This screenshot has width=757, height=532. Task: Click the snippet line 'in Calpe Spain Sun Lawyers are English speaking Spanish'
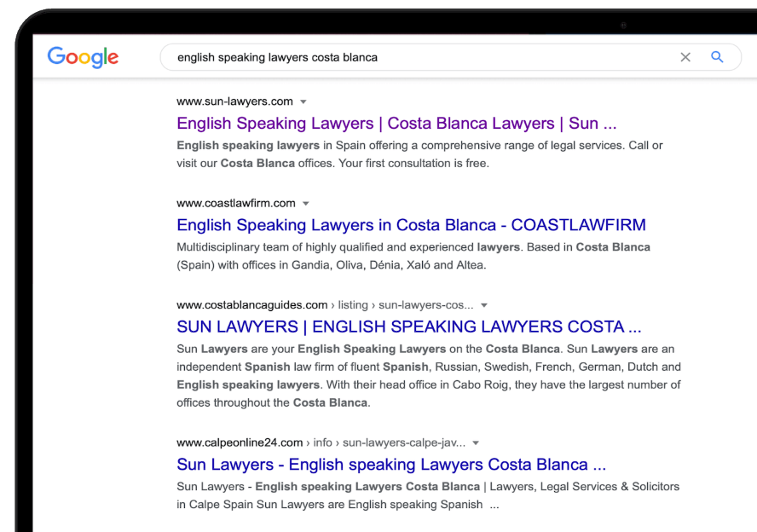pyautogui.click(x=330, y=505)
